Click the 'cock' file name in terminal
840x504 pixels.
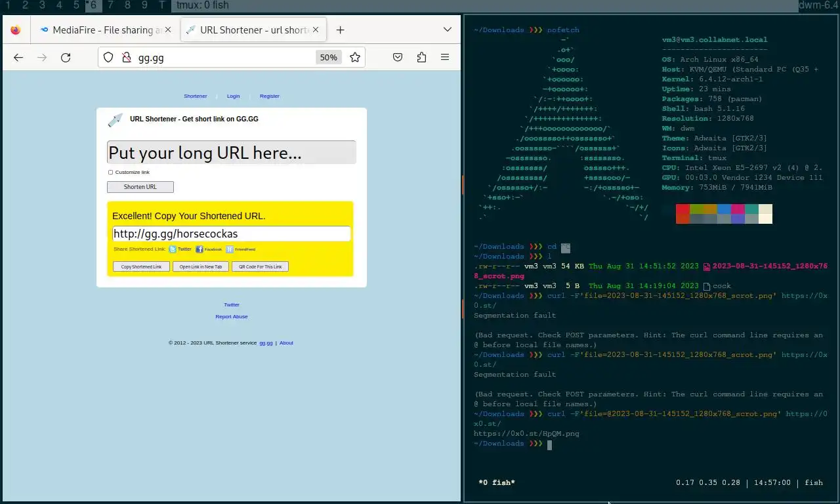coord(722,286)
